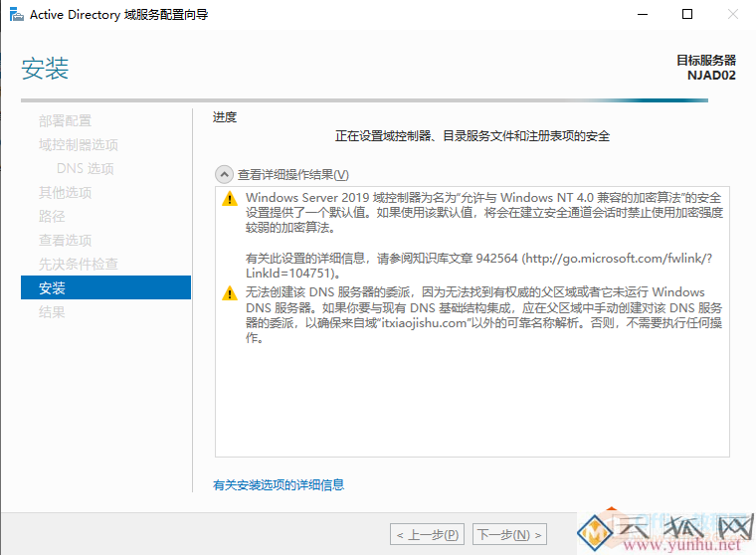
Task: Click the target server name NJAD02
Action: tap(711, 76)
